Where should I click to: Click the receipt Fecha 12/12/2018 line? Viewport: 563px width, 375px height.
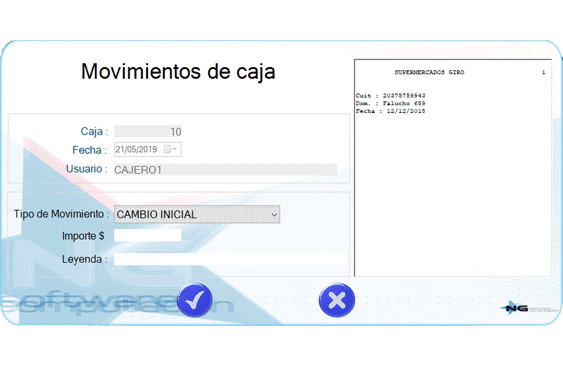pos(390,111)
